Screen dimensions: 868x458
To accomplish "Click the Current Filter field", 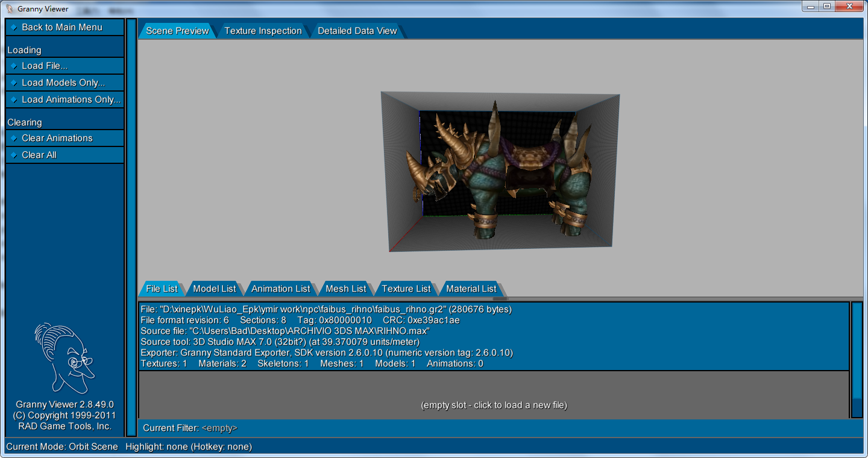I will 500,428.
